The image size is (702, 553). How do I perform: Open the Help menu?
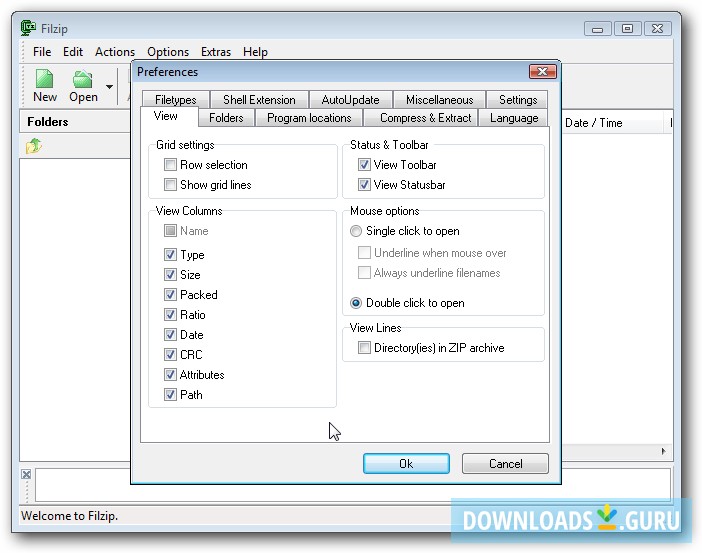[x=255, y=52]
